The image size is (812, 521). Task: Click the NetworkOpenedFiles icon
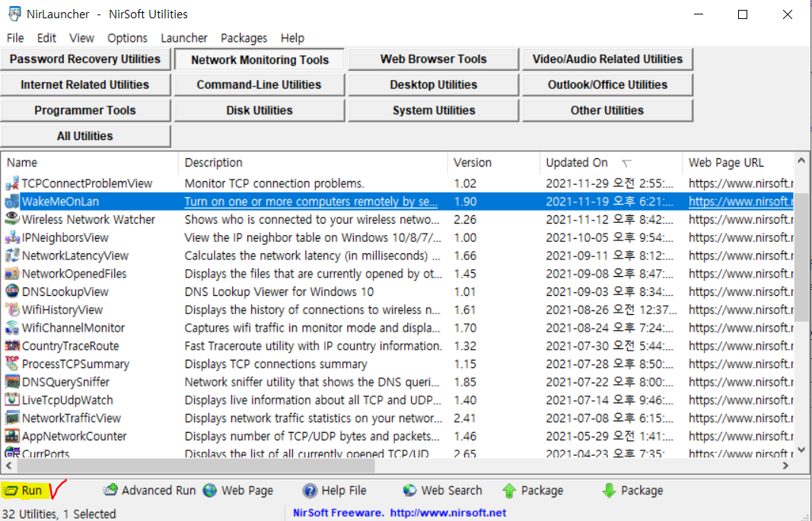pos(12,274)
